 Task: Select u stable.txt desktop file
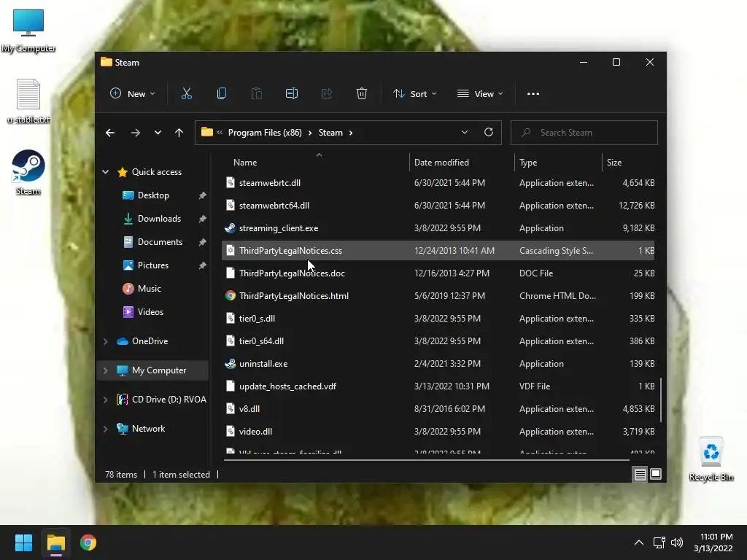tap(28, 101)
